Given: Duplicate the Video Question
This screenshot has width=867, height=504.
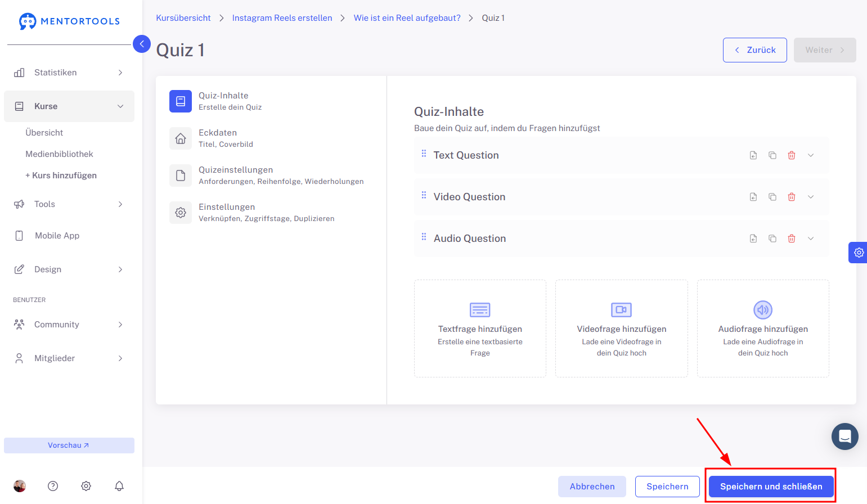Looking at the screenshot, I should pos(772,197).
